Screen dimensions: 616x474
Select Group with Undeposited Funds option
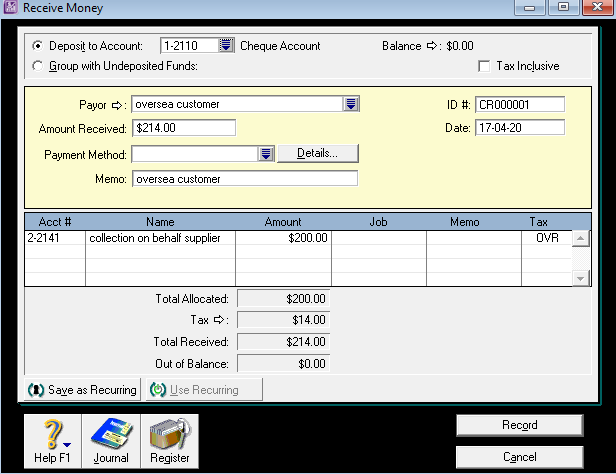tap(37, 66)
